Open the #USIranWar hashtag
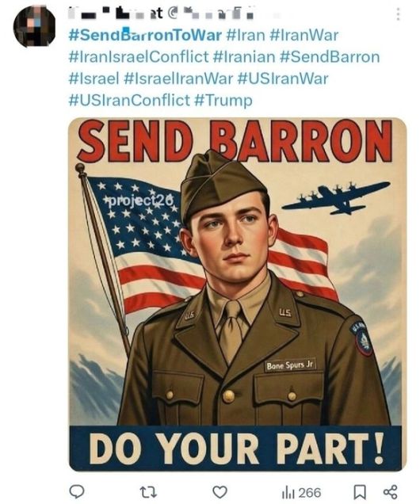The width and height of the screenshot is (420, 504). tap(283, 78)
